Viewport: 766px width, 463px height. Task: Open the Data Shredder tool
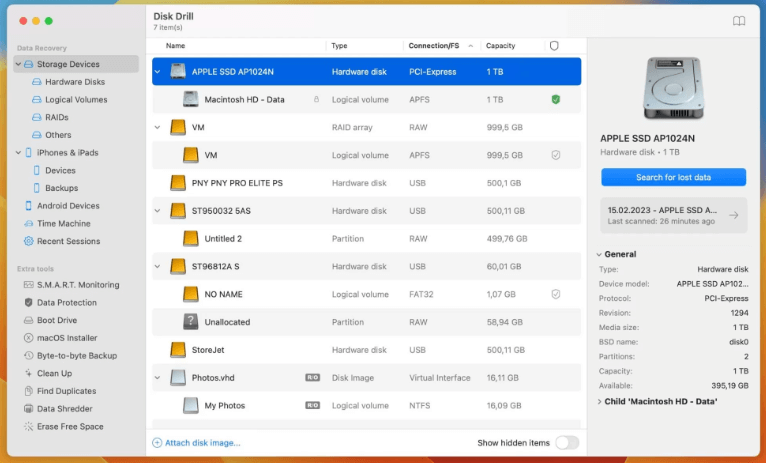(64, 409)
